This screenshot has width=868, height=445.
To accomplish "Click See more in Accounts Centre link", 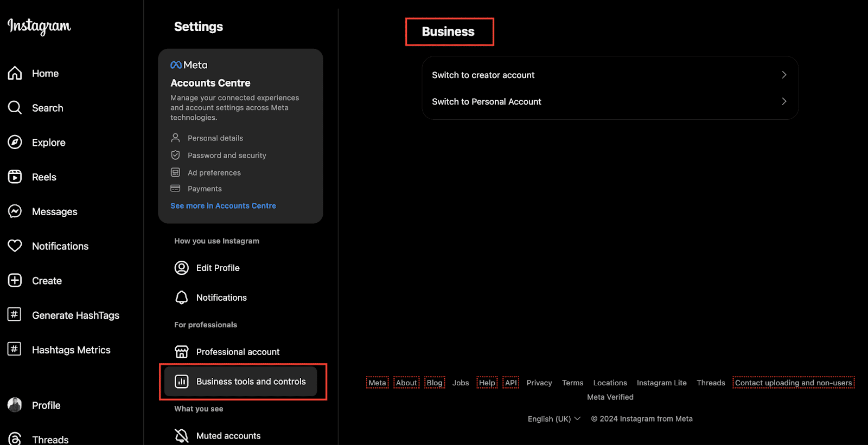I will pos(223,206).
